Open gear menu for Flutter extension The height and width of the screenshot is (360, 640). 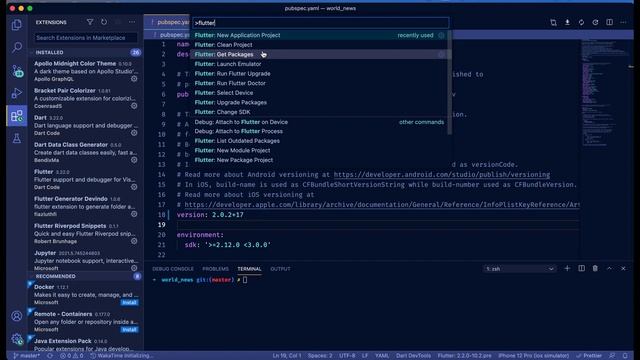click(134, 187)
